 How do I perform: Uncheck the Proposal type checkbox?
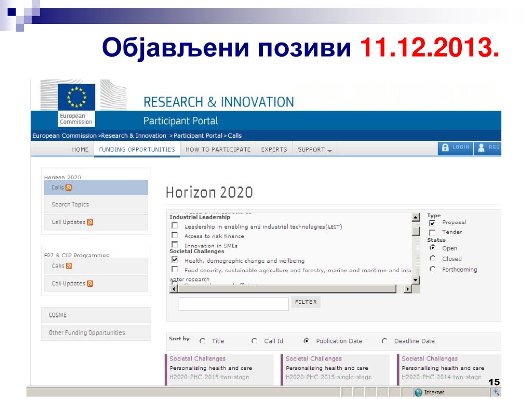point(432,223)
